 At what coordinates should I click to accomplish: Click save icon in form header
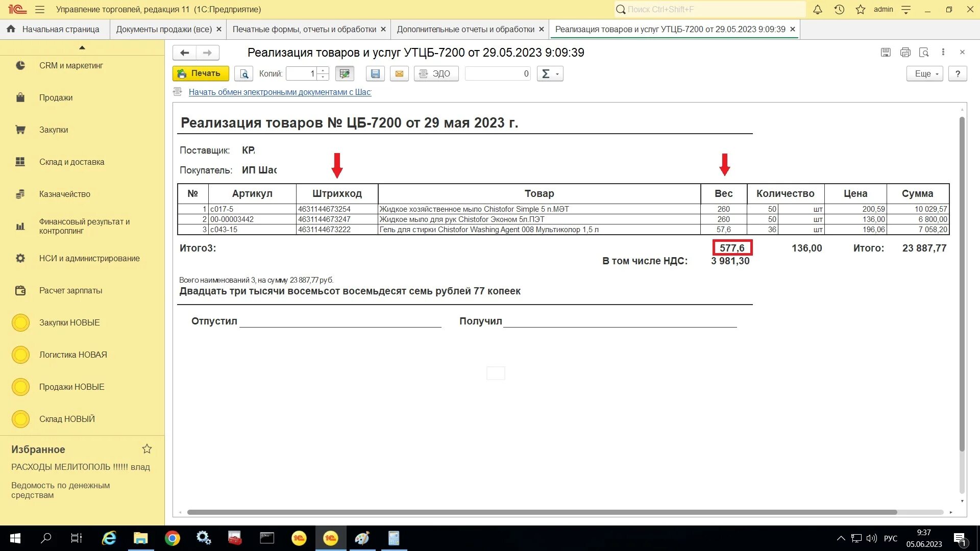(x=886, y=52)
